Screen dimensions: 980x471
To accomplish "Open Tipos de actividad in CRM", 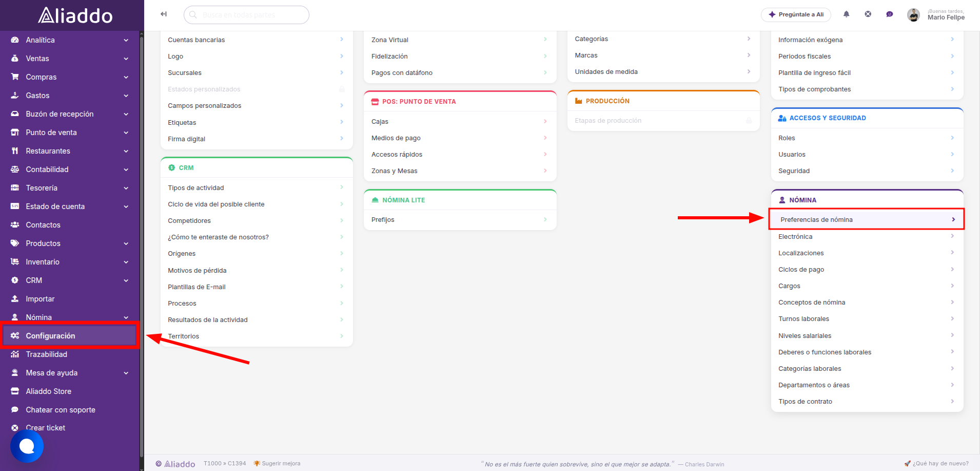I will [256, 188].
